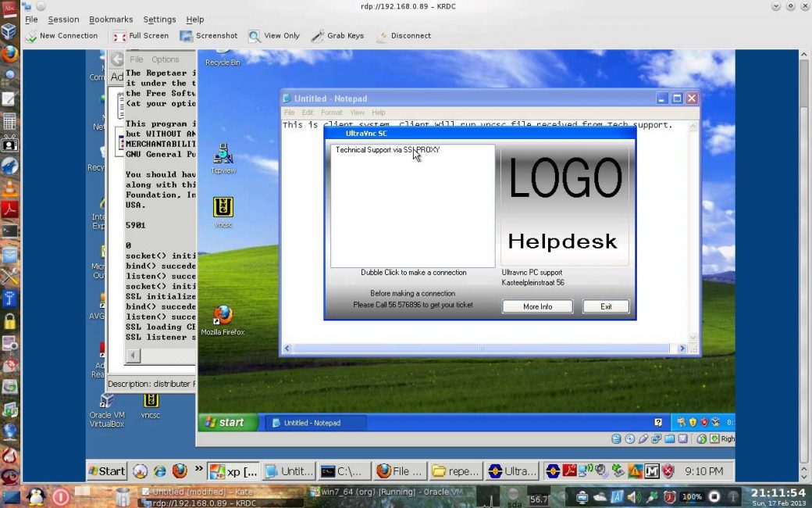The width and height of the screenshot is (812, 508).
Task: Click Mozilla Firefox icon on XP desktop
Action: tap(223, 320)
